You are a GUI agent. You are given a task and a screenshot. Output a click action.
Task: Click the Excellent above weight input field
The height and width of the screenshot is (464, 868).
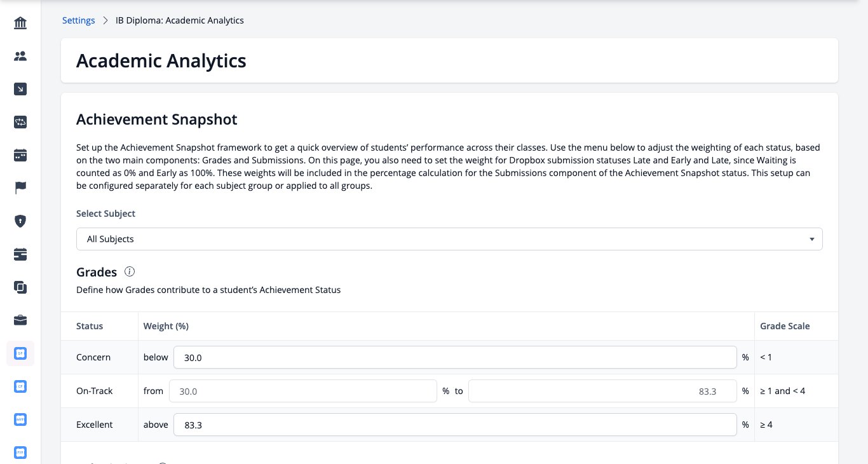455,425
